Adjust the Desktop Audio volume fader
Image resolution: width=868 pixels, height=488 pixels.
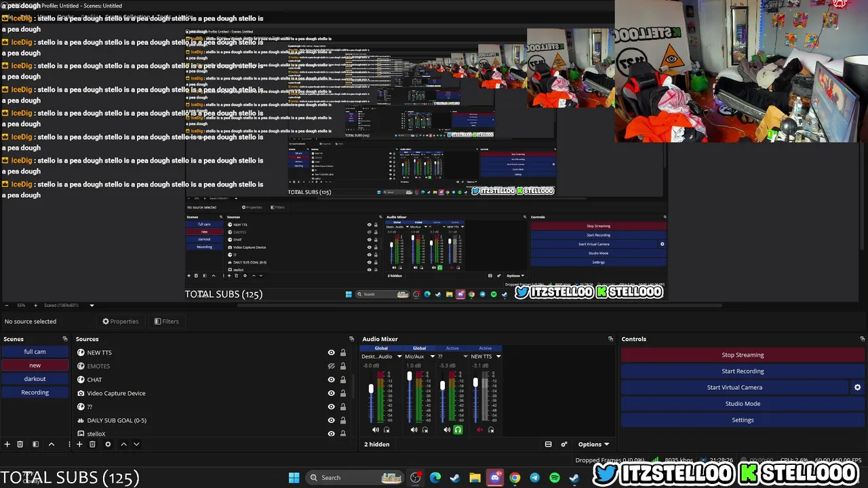point(371,388)
